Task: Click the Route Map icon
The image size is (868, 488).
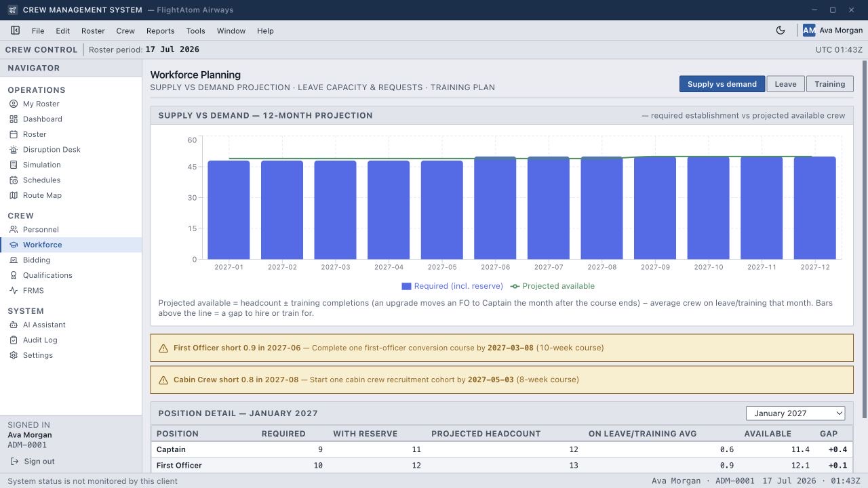Action: (14, 195)
